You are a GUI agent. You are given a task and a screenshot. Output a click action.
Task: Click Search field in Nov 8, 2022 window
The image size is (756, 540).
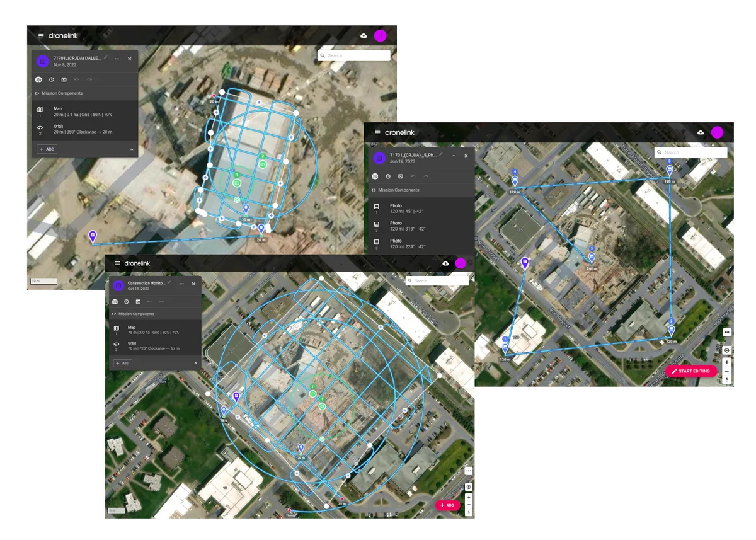click(x=354, y=55)
